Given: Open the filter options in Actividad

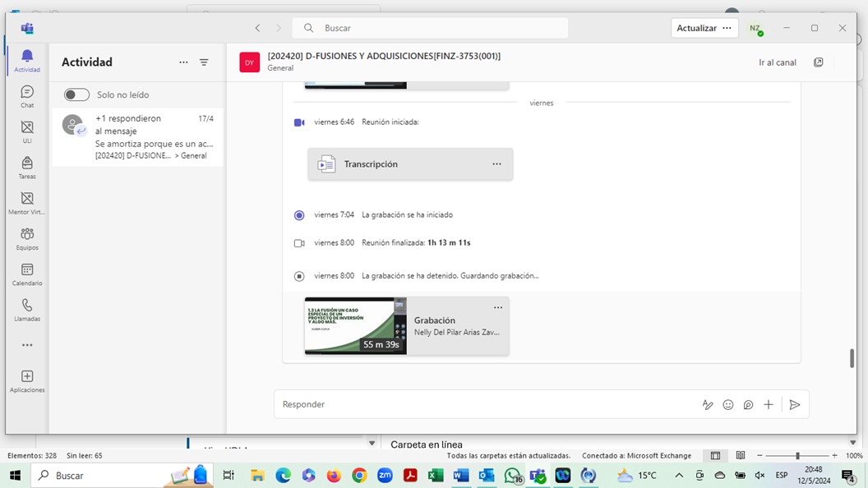Looking at the screenshot, I should click(x=204, y=62).
